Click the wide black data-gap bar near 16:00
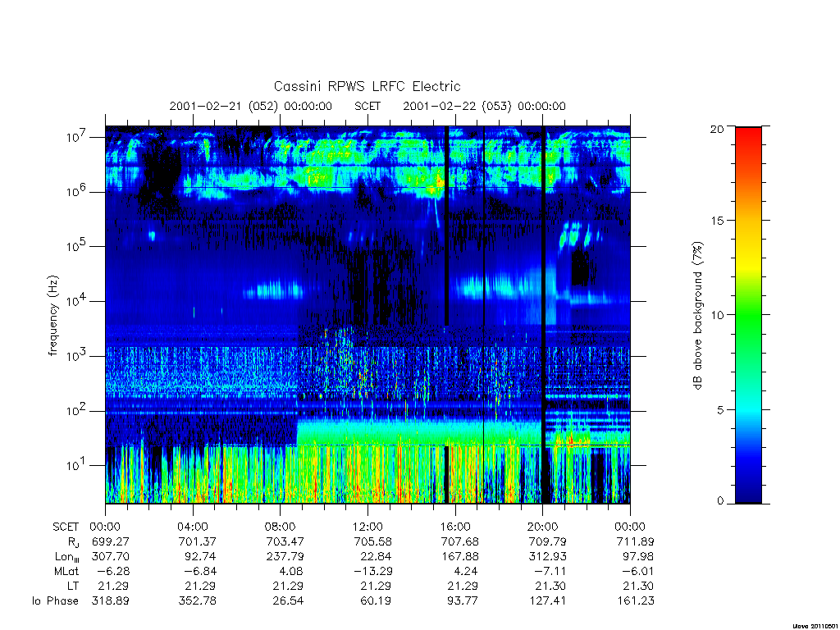Viewport: 840px width, 630px height. pyautogui.click(x=447, y=225)
